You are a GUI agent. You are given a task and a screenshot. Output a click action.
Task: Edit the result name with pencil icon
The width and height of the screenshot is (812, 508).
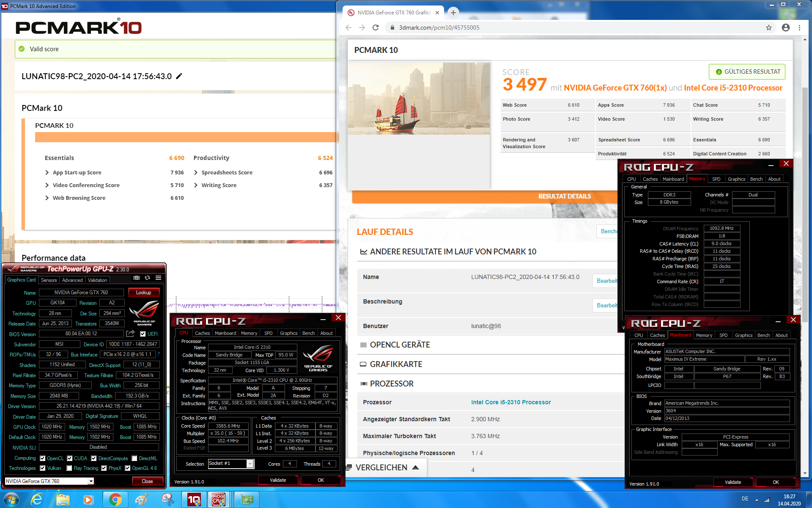179,76
